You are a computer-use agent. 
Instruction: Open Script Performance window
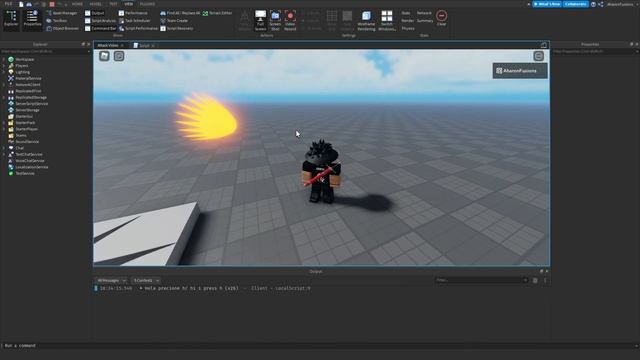click(138, 29)
